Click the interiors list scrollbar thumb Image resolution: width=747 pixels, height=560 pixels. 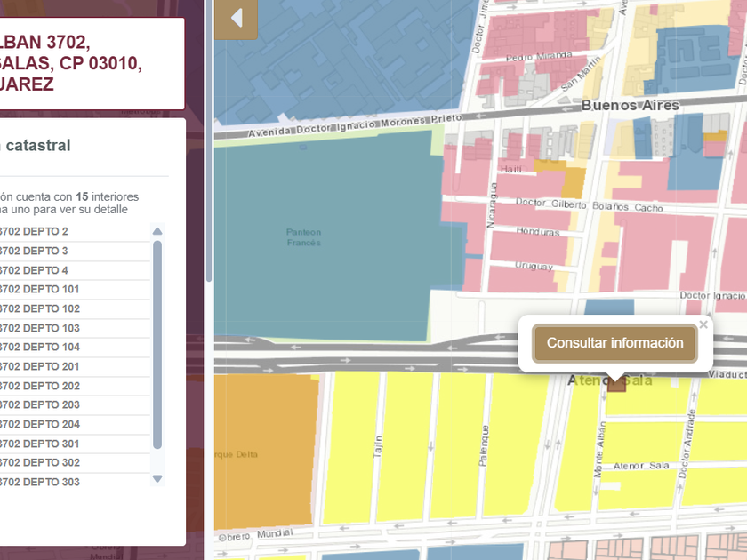point(157,347)
